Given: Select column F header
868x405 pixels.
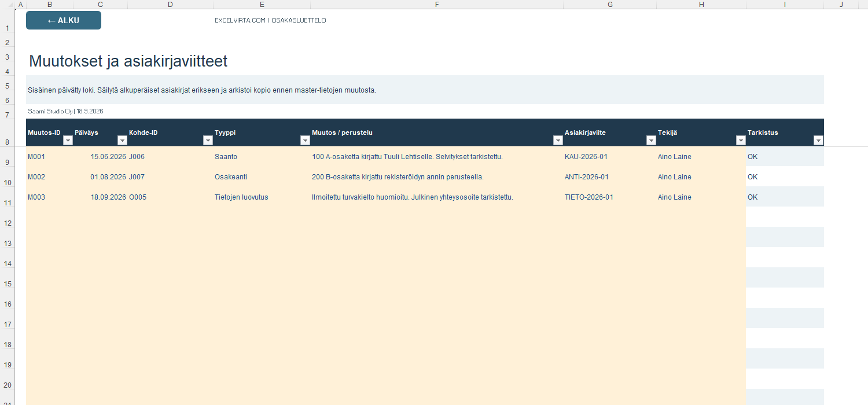Looking at the screenshot, I should (x=437, y=5).
